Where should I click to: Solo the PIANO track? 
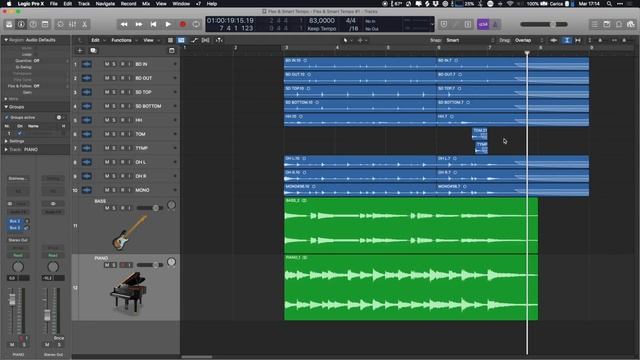click(114, 265)
